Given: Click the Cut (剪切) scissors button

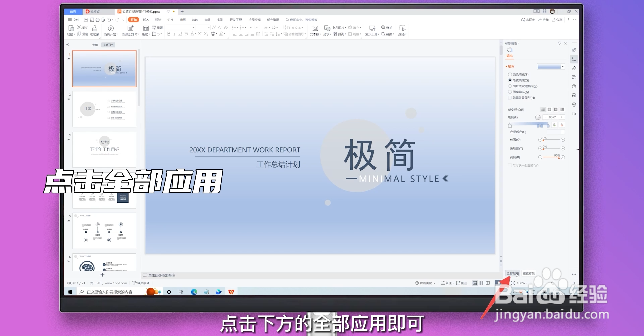Looking at the screenshot, I should (x=83, y=28).
